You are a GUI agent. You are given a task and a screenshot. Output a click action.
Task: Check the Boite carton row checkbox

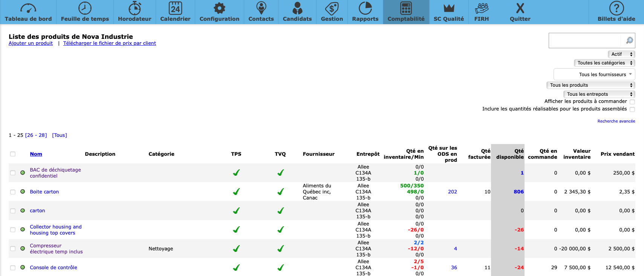pos(13,192)
